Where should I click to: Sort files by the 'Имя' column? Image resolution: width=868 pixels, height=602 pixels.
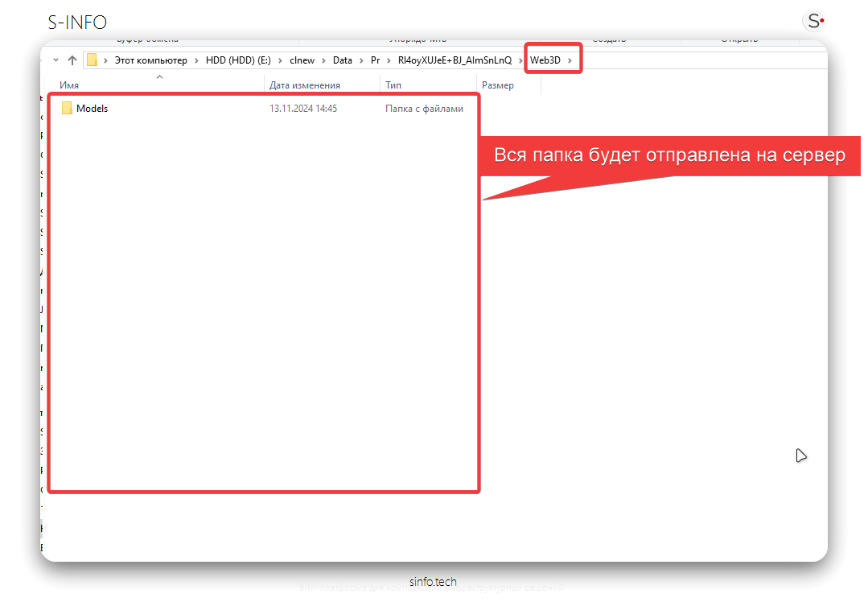point(69,85)
